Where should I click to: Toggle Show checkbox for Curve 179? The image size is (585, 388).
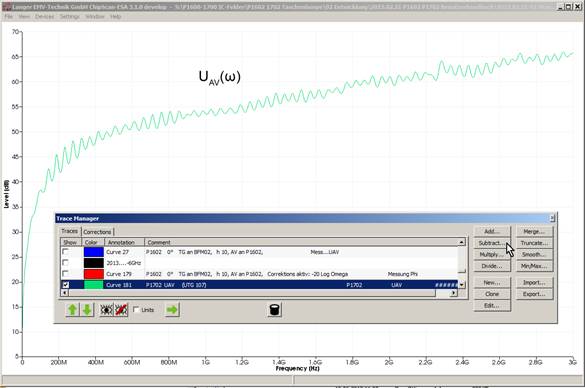point(66,273)
